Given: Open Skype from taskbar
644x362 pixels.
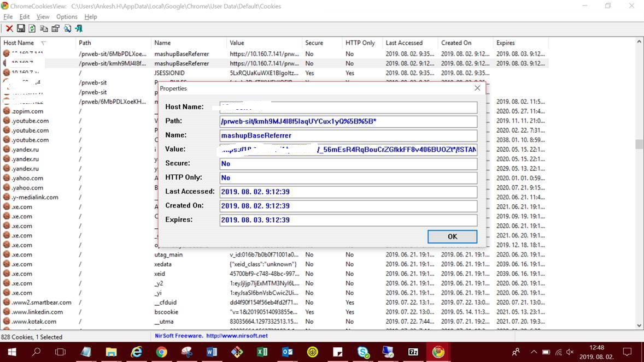Looking at the screenshot, I should (363, 352).
